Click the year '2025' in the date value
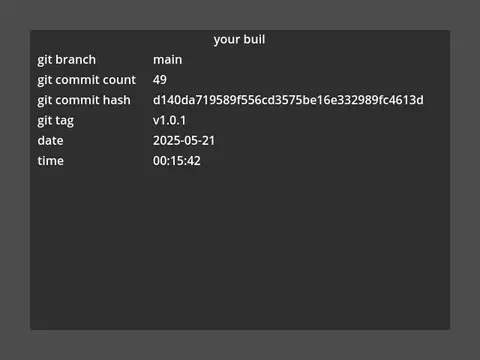Screen dimensions: 480x360 pyautogui.click(x=166, y=141)
